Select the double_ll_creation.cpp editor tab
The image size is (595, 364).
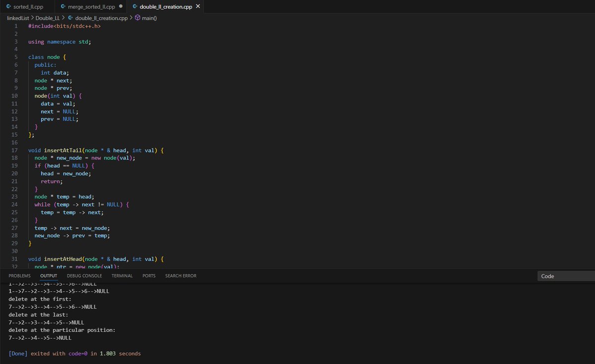164,7
